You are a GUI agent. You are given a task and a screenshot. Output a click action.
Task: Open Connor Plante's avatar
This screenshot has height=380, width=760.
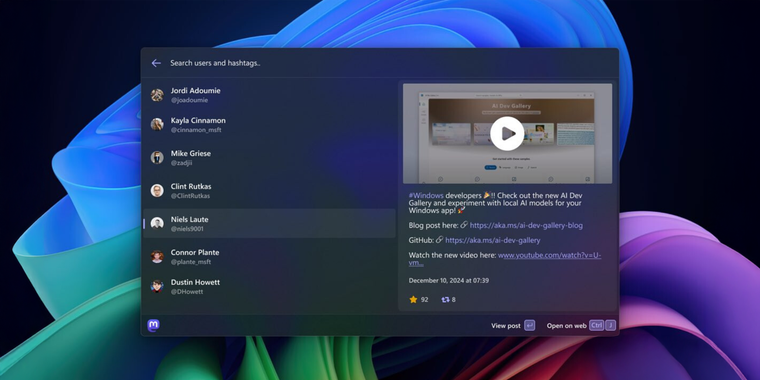pos(157,256)
